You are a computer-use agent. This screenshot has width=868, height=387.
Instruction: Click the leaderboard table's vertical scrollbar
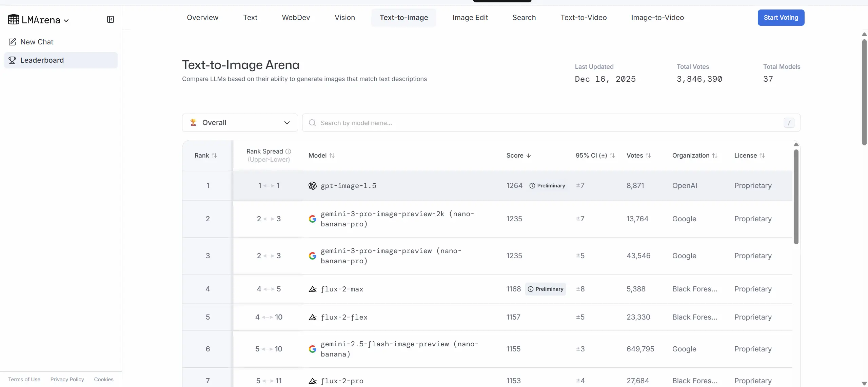click(796, 197)
